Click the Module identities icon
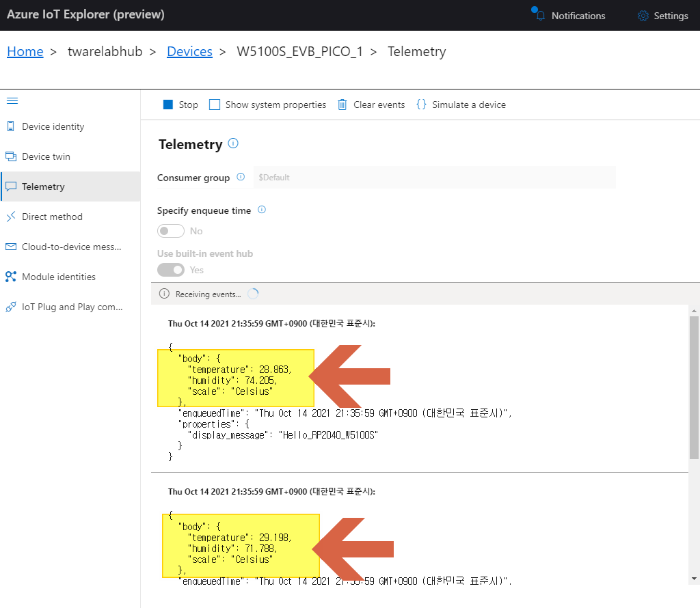Viewport: 700px width, 608px height. [11, 277]
